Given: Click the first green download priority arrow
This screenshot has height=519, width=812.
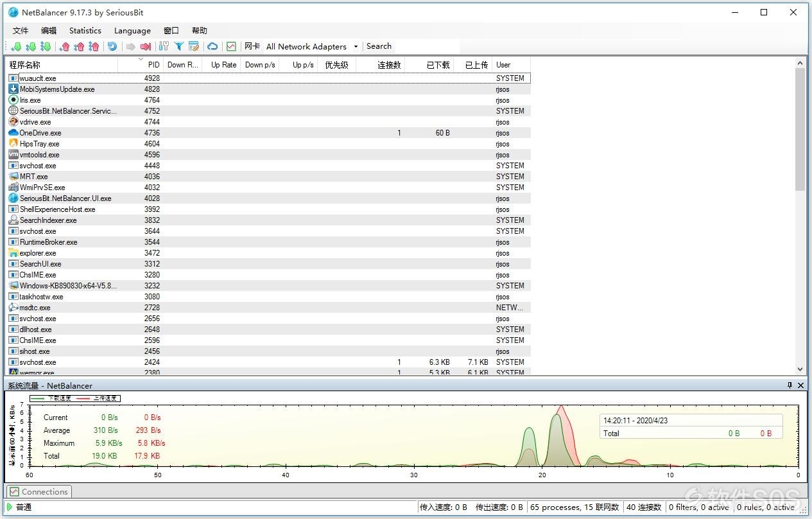Looking at the screenshot, I should click(x=17, y=46).
